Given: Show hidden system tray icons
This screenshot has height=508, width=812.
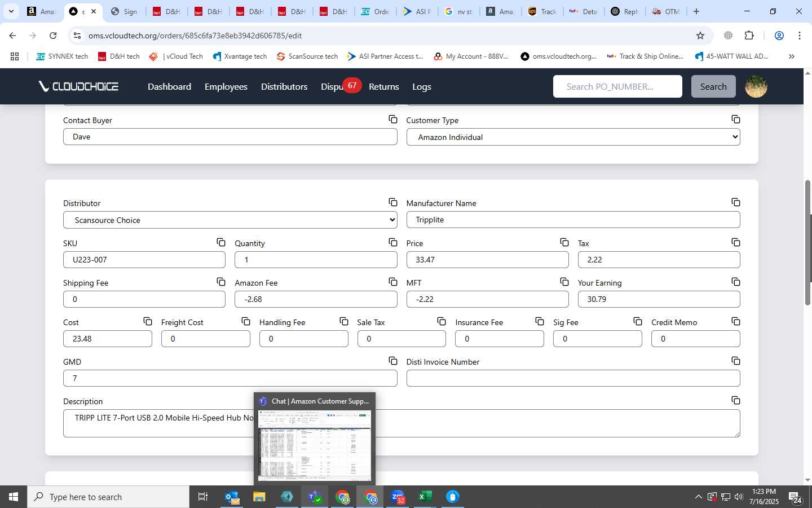Looking at the screenshot, I should (698, 497).
